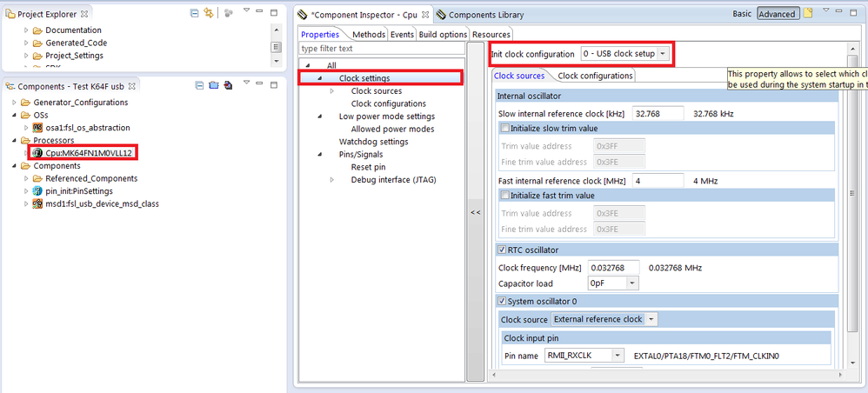Select Reset pin in the property tree
Image resolution: width=868 pixels, height=393 pixels.
tap(368, 167)
